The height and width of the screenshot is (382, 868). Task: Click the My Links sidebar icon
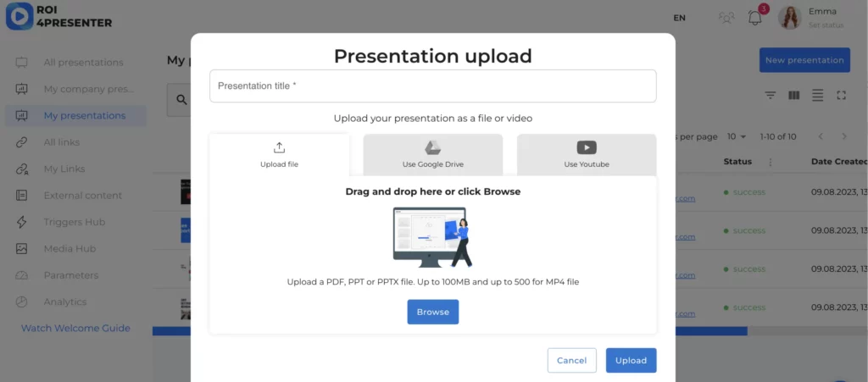pyautogui.click(x=21, y=169)
